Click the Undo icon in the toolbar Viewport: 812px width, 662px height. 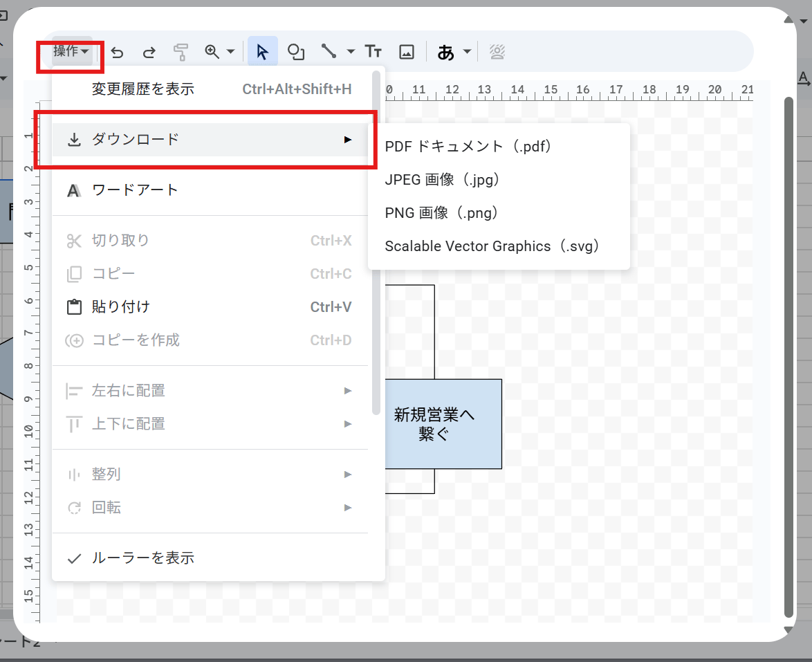[x=117, y=51]
